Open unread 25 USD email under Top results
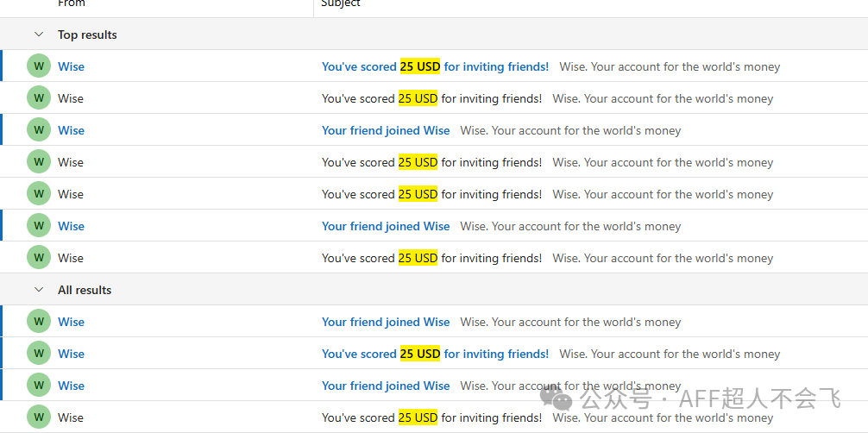Screen dimensions: 868x433 [434, 66]
